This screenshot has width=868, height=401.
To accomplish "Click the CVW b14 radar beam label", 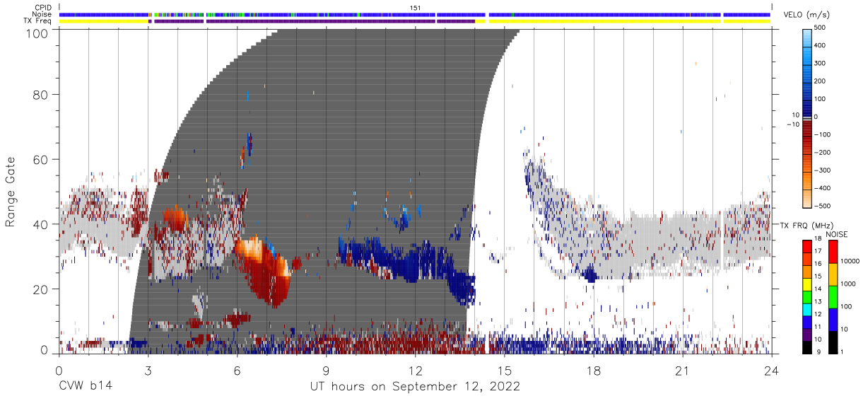I will tap(85, 387).
